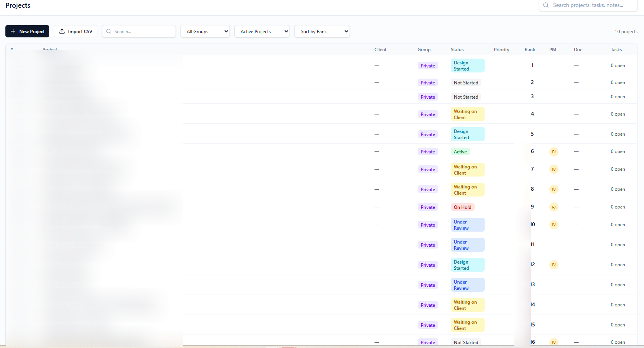This screenshot has width=644, height=348.
Task: Click the Rank column header
Action: [530, 49]
